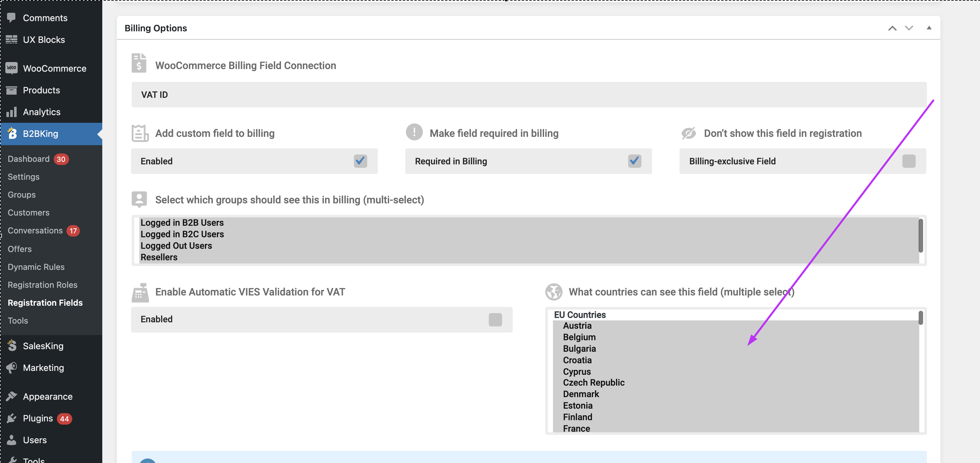Select Czech Republic in the countries list

click(x=736, y=382)
